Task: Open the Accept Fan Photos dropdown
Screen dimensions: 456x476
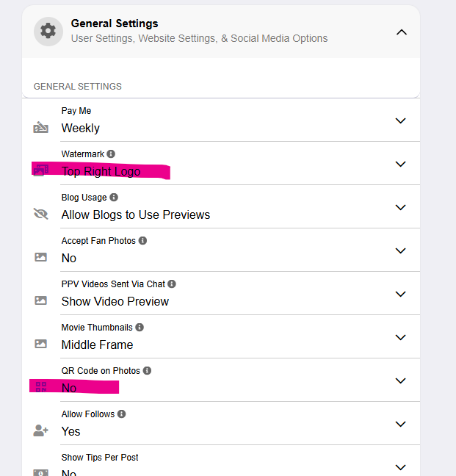Action: (x=400, y=250)
